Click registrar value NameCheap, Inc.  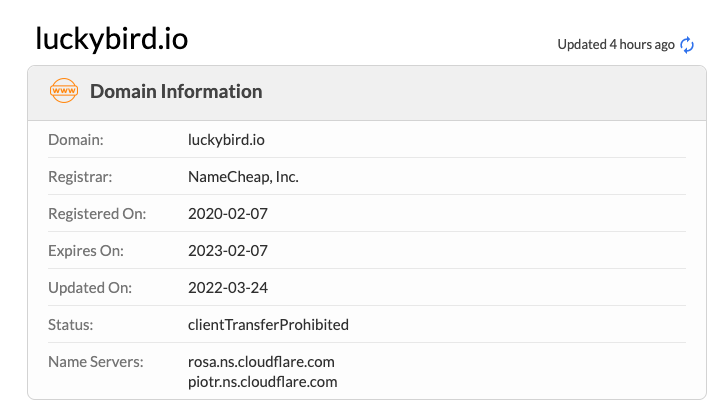243,177
